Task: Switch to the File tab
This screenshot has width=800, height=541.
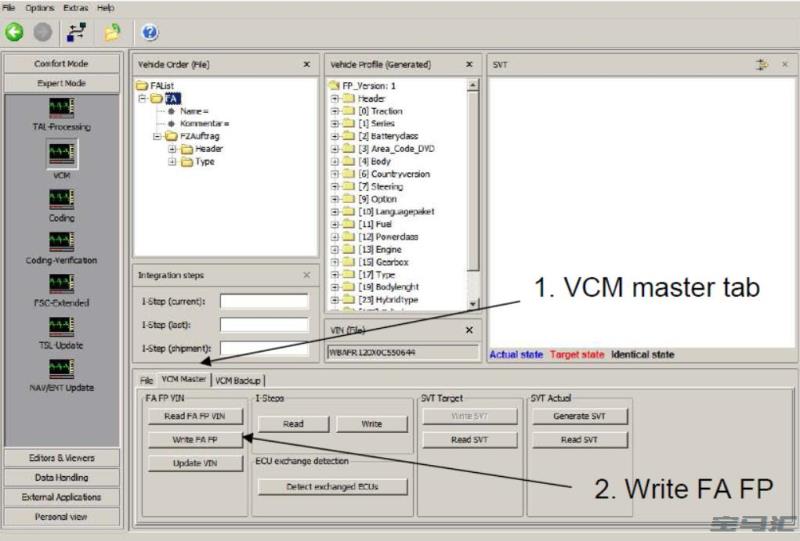Action: [x=146, y=381]
